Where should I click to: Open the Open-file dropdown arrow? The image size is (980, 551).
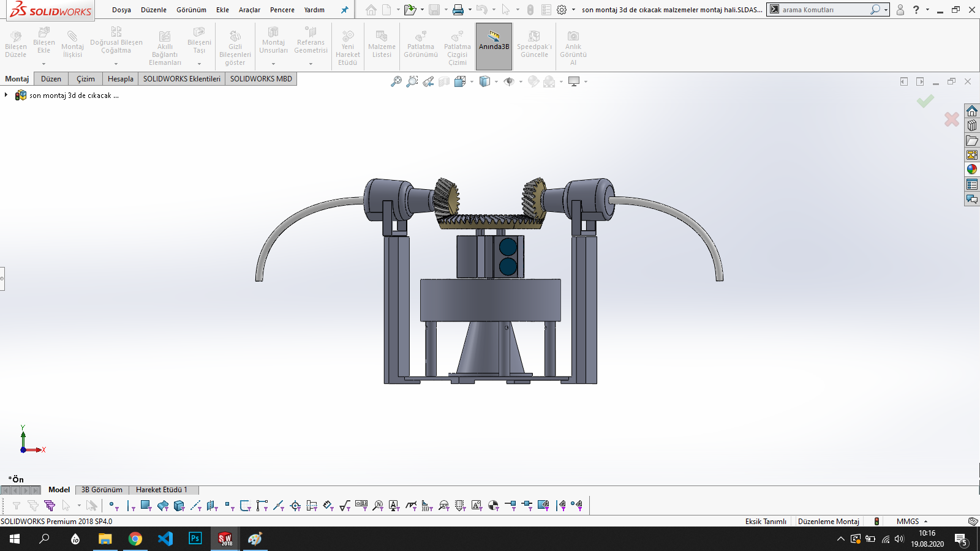click(422, 10)
